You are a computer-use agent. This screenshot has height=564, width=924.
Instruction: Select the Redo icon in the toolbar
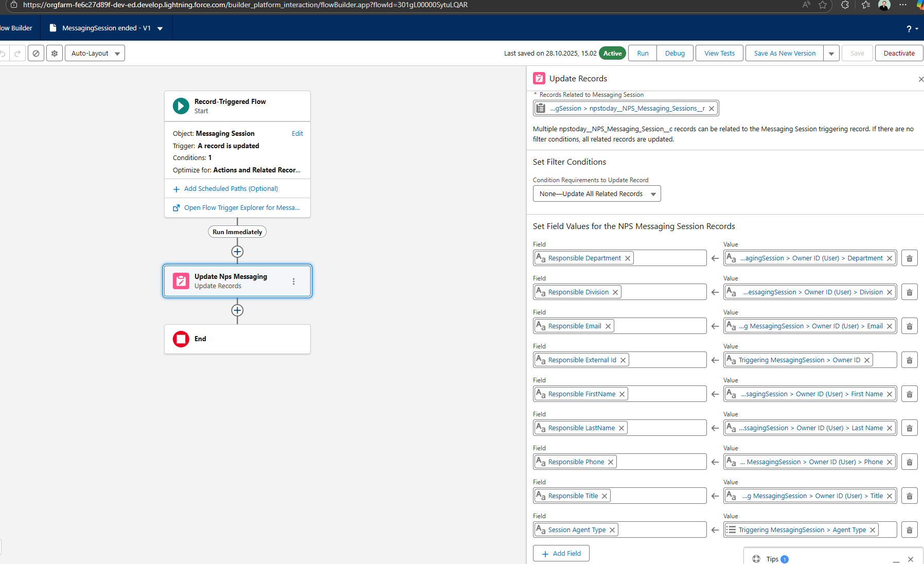point(17,53)
